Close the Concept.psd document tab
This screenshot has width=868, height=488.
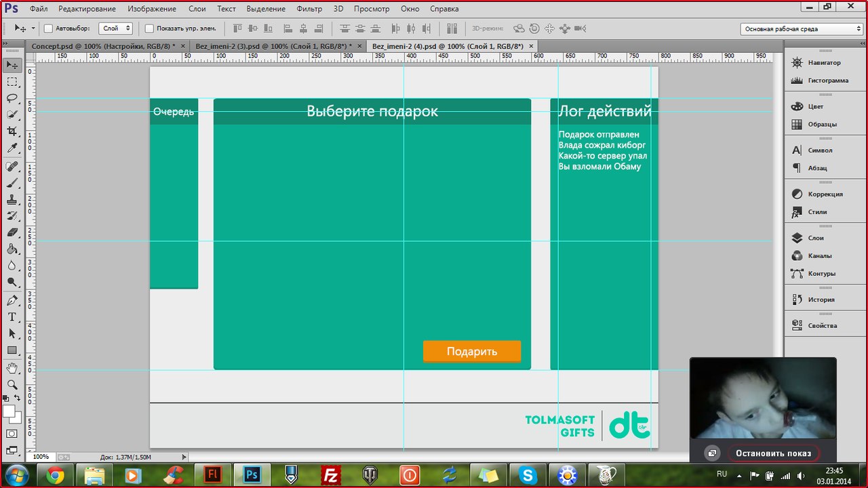182,46
